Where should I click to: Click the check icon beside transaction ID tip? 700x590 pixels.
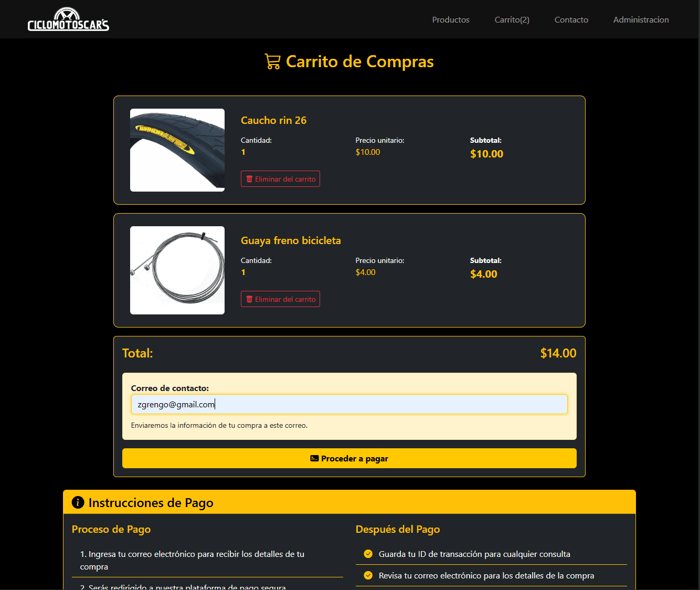[x=368, y=554]
